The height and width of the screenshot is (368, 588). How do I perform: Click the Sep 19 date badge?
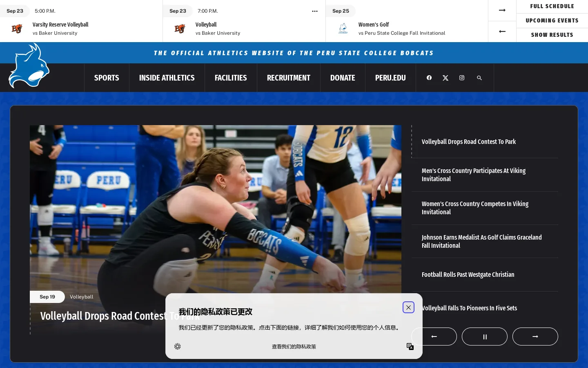click(x=47, y=297)
